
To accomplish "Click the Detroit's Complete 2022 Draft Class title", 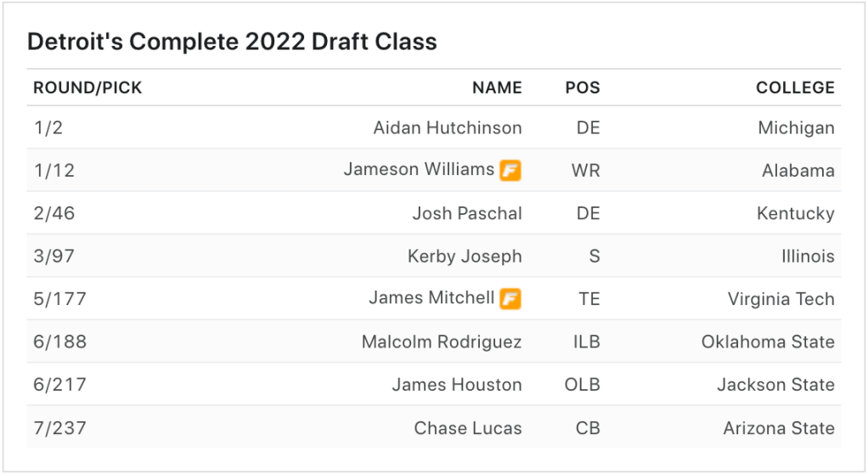I will pyautogui.click(x=232, y=42).
